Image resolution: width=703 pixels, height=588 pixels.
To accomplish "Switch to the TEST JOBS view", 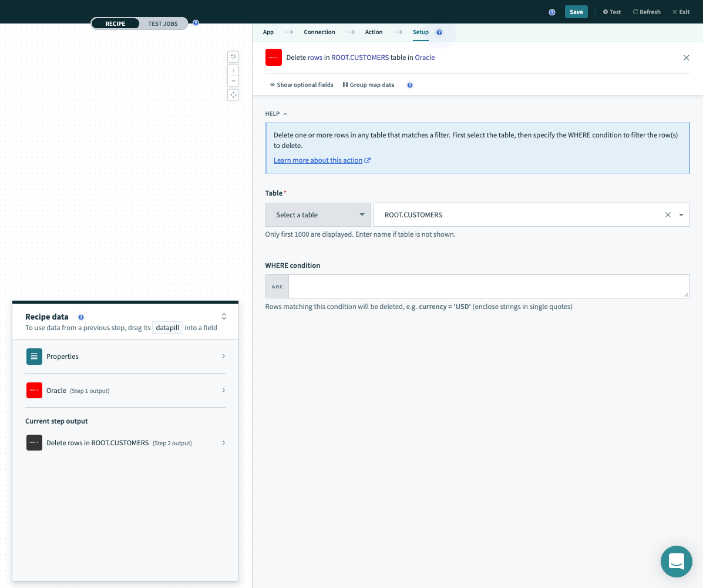I will (163, 24).
